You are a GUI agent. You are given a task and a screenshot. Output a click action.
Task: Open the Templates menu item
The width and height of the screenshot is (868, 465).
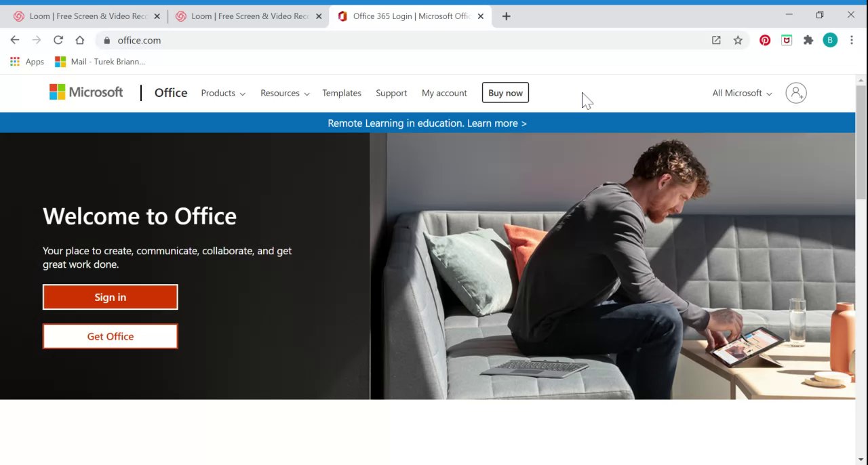342,93
